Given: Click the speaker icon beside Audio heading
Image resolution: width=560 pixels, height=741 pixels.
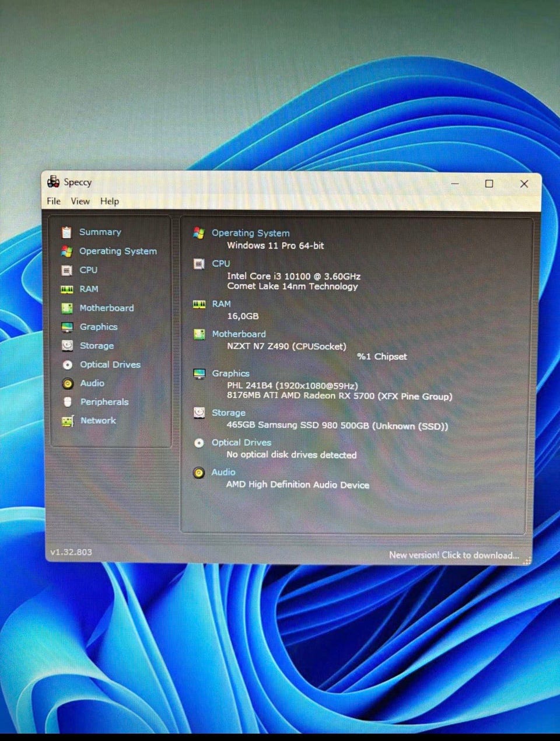Looking at the screenshot, I should [x=199, y=473].
